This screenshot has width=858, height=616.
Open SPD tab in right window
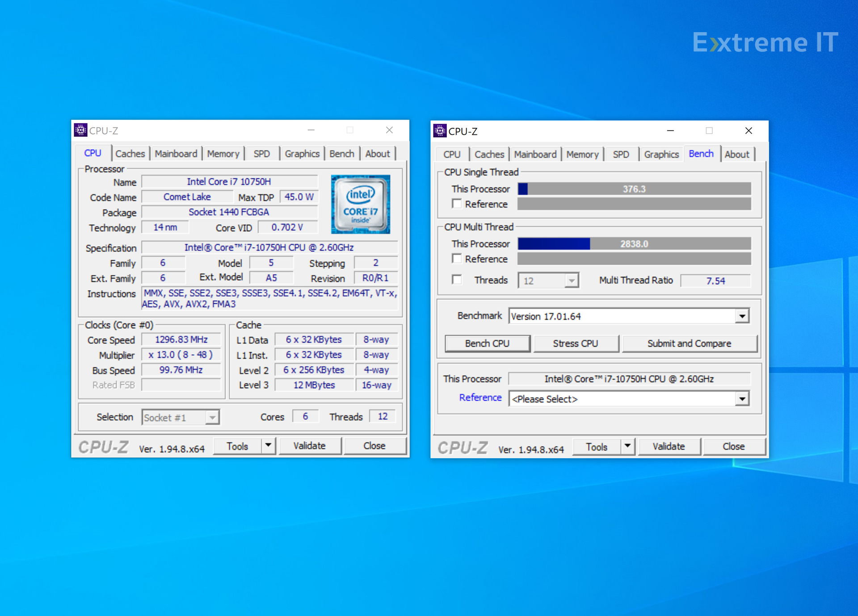(x=621, y=154)
